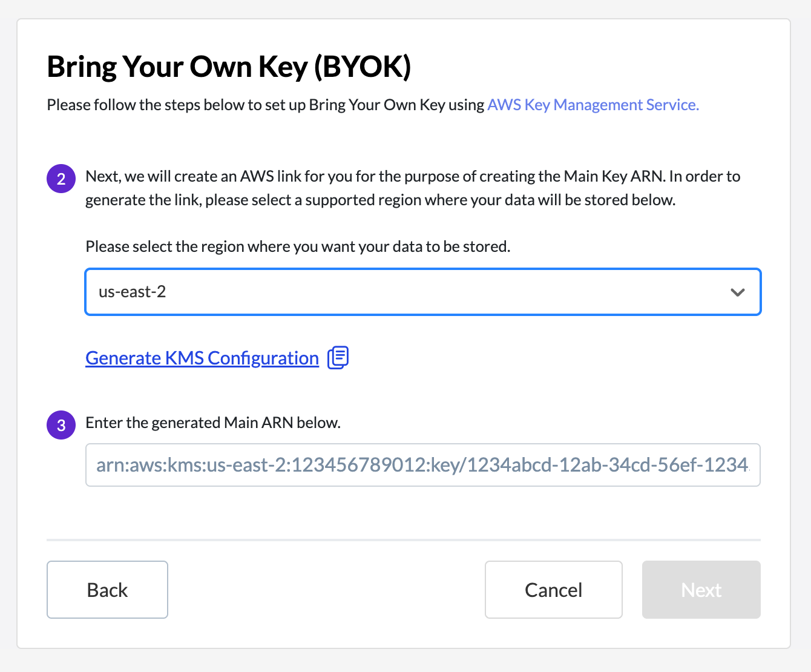Expand the region list using the chevron arrow
811x672 pixels.
pyautogui.click(x=737, y=292)
